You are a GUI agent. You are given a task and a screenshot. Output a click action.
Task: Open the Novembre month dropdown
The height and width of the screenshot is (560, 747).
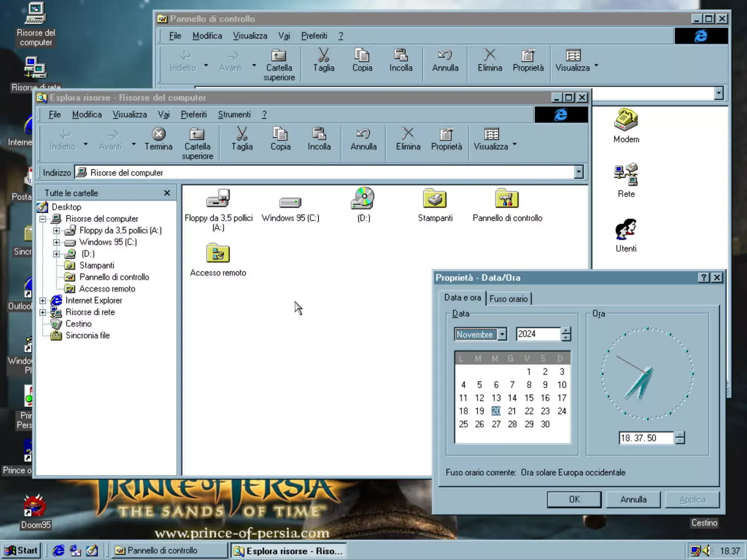(x=502, y=334)
